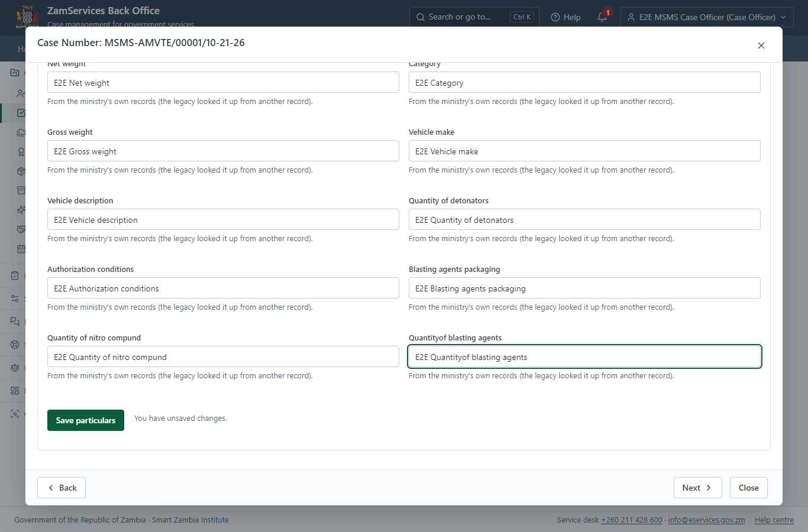Select the Blasting agents packaging input
This screenshot has height=532, width=808.
584,288
